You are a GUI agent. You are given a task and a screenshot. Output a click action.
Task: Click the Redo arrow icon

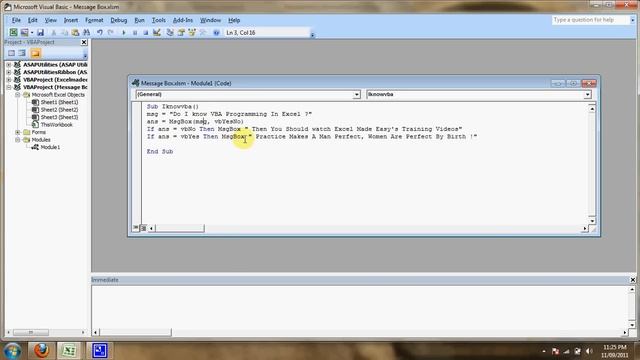(110, 32)
